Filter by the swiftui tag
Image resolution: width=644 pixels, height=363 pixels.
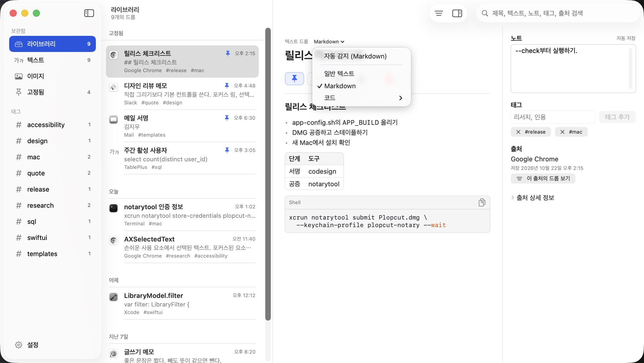tap(53, 237)
